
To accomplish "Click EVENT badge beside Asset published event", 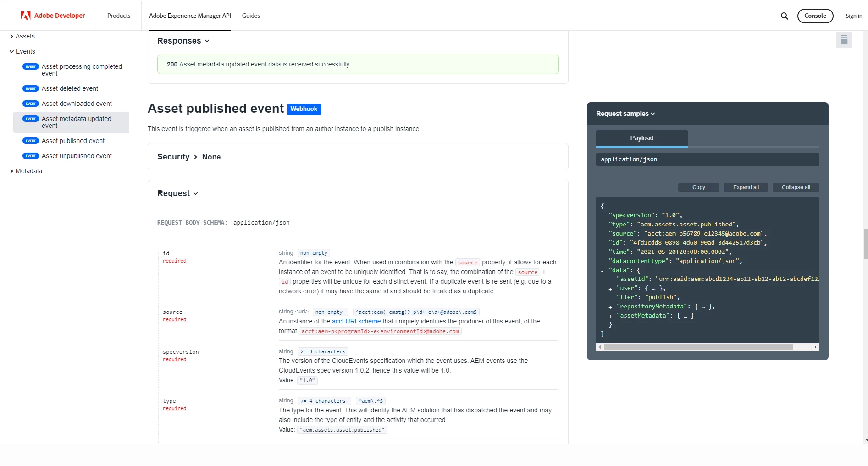I will 31,141.
